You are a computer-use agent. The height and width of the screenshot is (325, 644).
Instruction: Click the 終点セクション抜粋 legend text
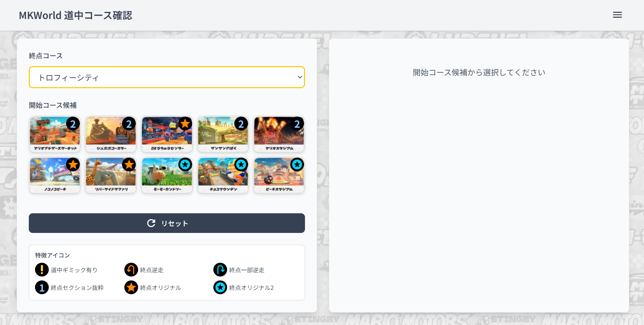(77, 288)
